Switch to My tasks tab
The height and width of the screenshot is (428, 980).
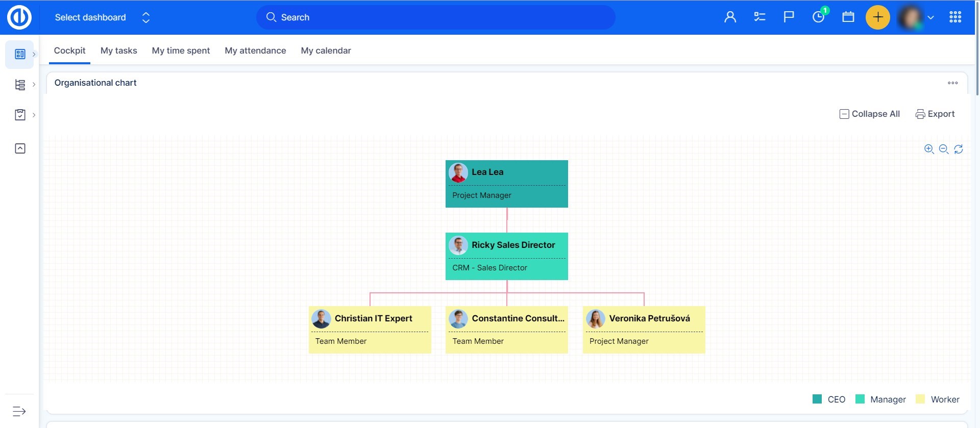[x=118, y=51]
